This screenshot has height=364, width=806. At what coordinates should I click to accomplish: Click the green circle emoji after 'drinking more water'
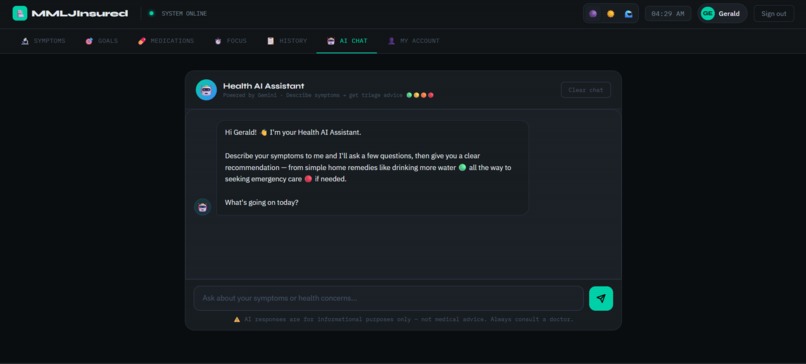point(462,168)
